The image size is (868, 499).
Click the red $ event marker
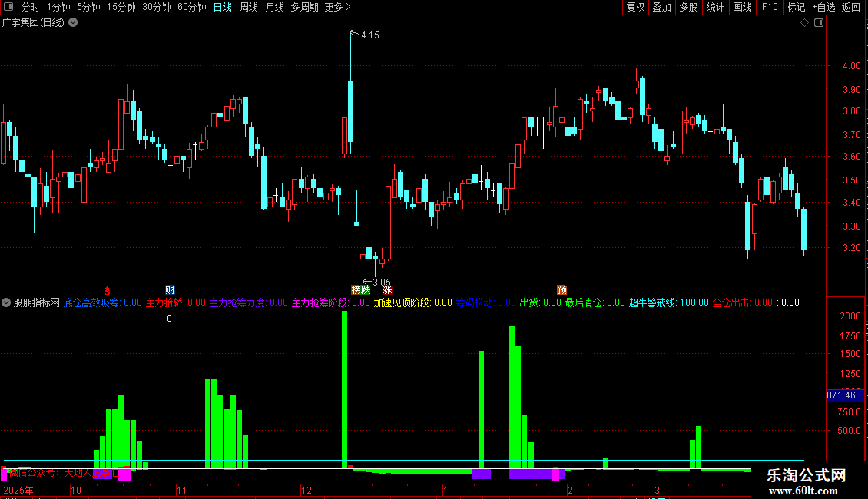point(108,290)
